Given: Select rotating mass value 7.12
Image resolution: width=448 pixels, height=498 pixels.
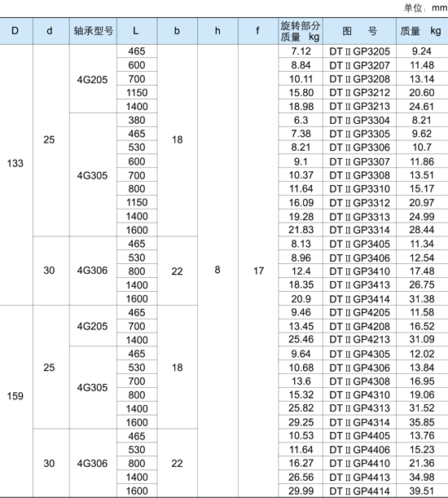Looking at the screenshot, I should point(301,51).
